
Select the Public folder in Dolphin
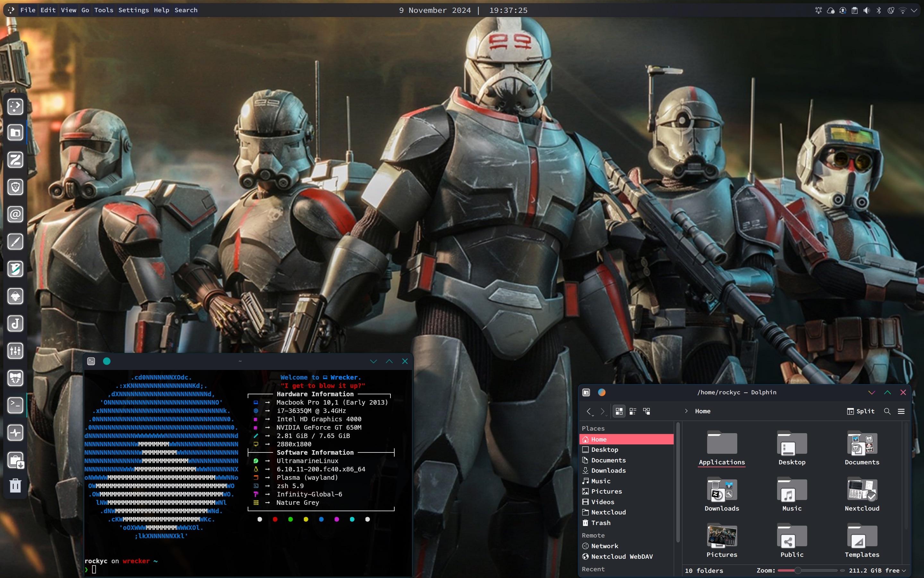792,540
